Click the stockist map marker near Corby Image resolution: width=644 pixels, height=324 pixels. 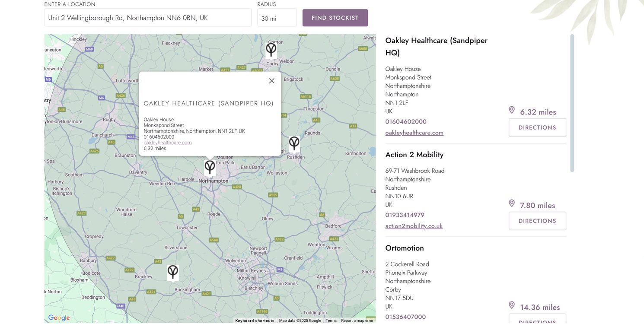click(271, 50)
